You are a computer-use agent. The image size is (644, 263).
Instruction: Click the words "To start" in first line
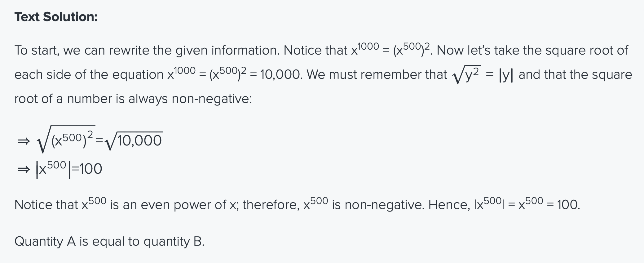click(x=37, y=51)
